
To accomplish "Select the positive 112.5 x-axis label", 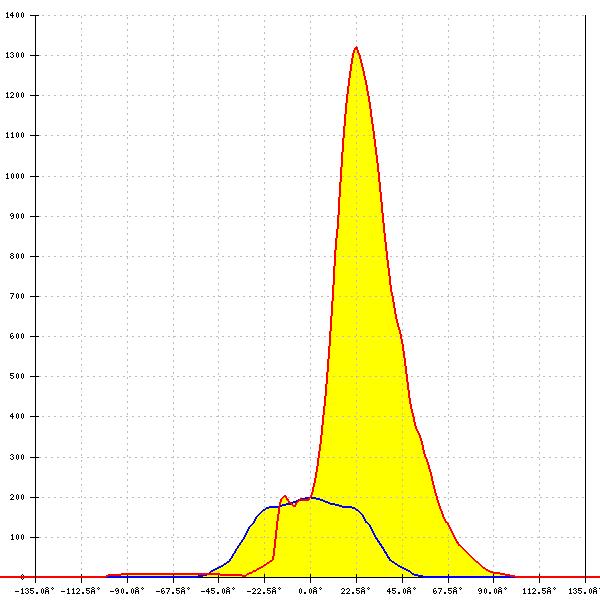I will pos(539,591).
